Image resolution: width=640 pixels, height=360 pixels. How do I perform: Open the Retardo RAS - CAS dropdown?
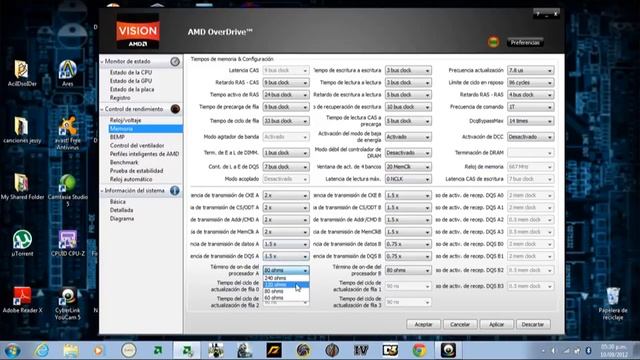click(286, 82)
